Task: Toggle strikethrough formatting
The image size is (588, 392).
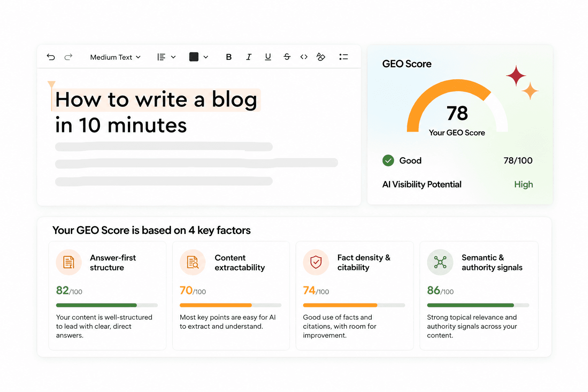Action: coord(287,57)
